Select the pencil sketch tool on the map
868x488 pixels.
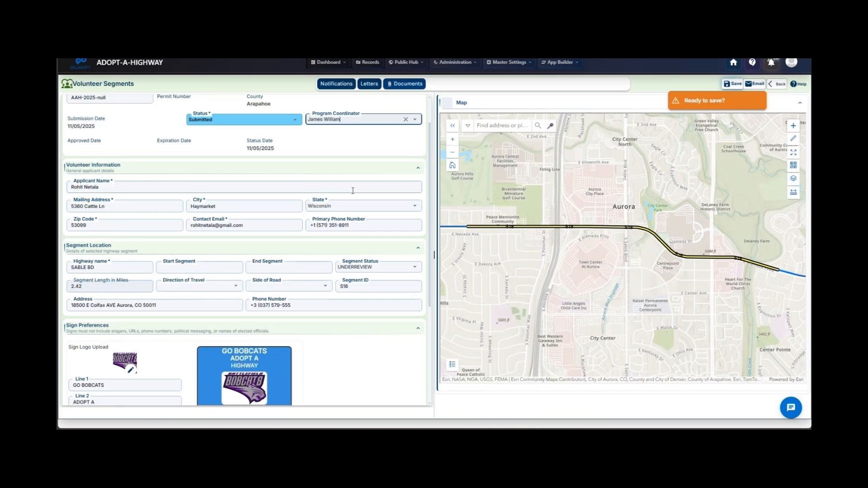[x=793, y=138]
